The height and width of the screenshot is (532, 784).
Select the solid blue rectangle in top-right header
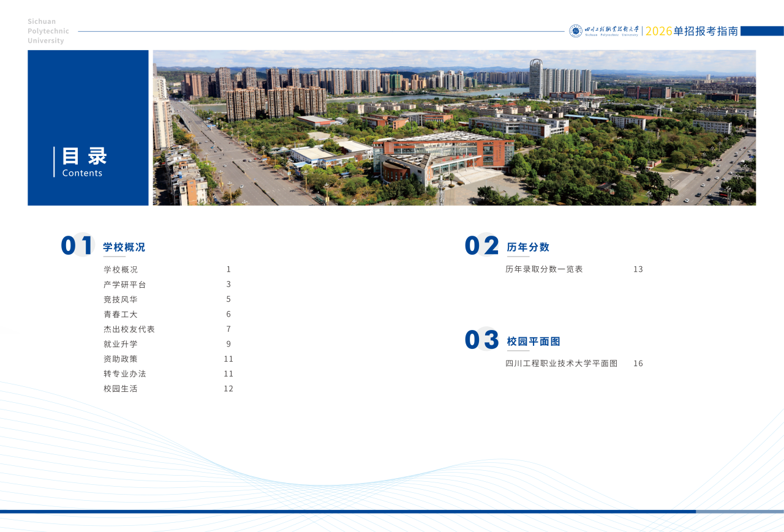(x=761, y=31)
